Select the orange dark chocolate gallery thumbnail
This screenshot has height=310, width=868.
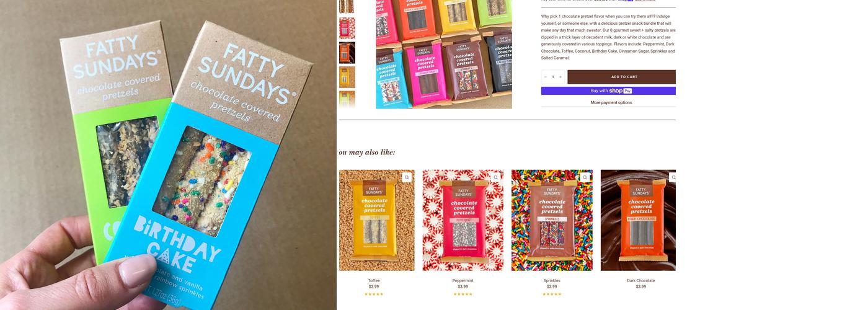click(x=347, y=53)
